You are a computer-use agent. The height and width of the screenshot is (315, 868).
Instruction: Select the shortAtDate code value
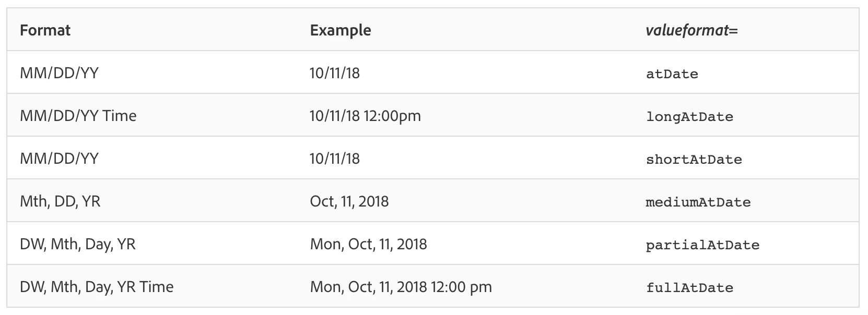tap(694, 159)
